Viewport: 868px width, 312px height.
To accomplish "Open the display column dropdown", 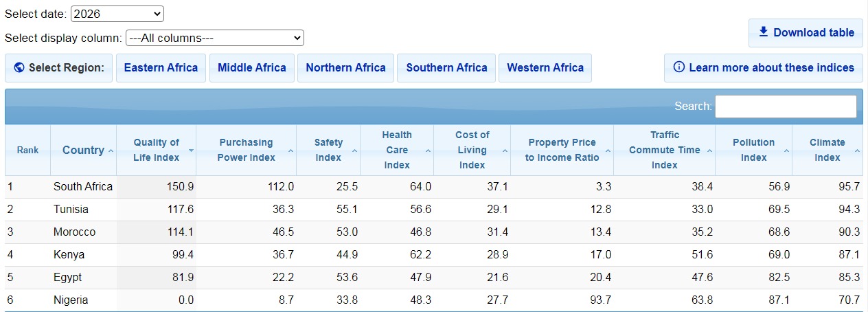I will [x=214, y=38].
